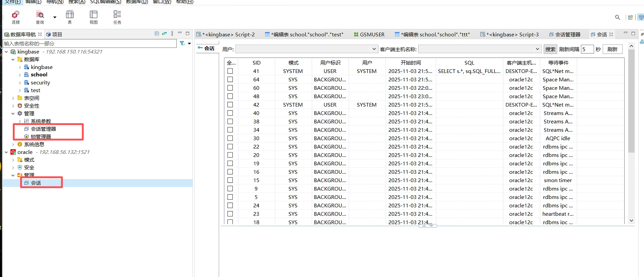The image size is (644, 277).
Task: Open the 任务 (Tasks) toolbar icon
Action: click(x=117, y=17)
